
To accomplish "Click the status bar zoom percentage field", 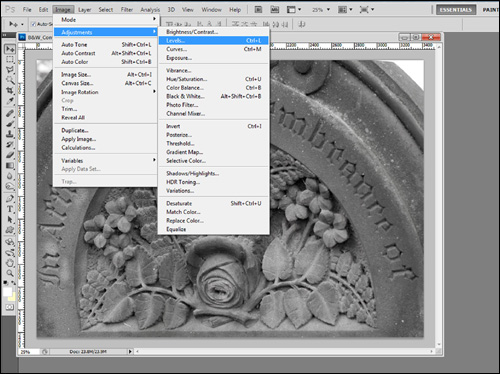I will pos(29,352).
